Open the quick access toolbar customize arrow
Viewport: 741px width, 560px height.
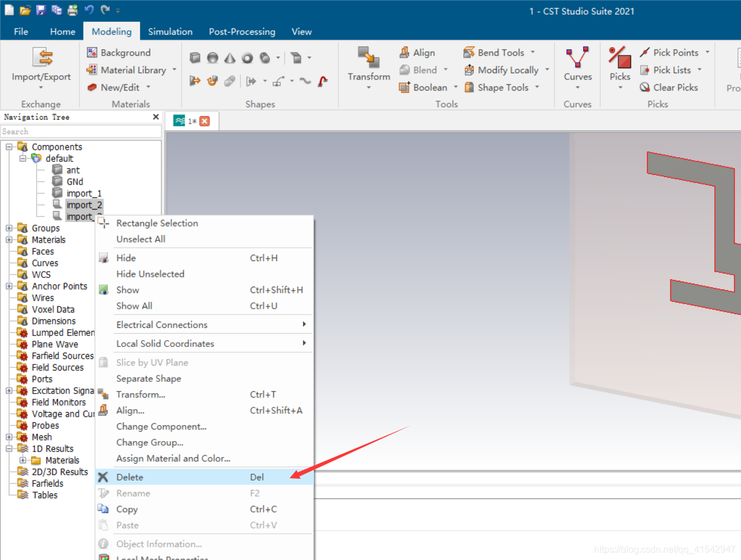(118, 10)
